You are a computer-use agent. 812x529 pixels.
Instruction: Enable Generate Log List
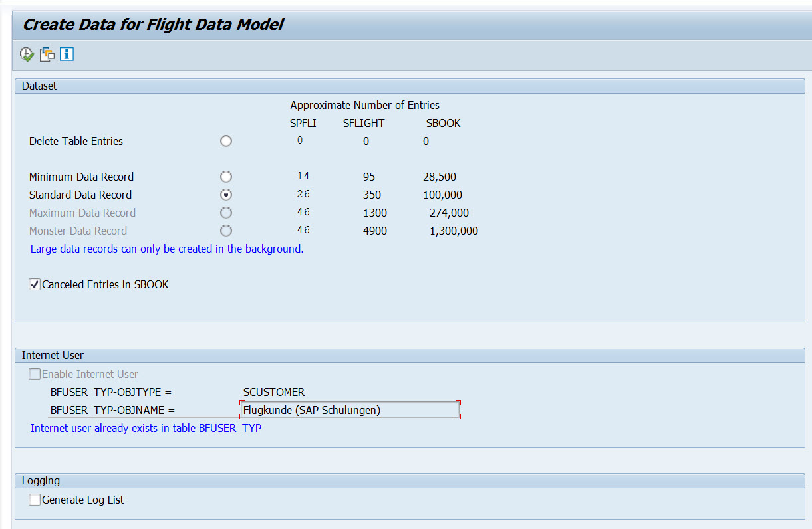click(34, 500)
